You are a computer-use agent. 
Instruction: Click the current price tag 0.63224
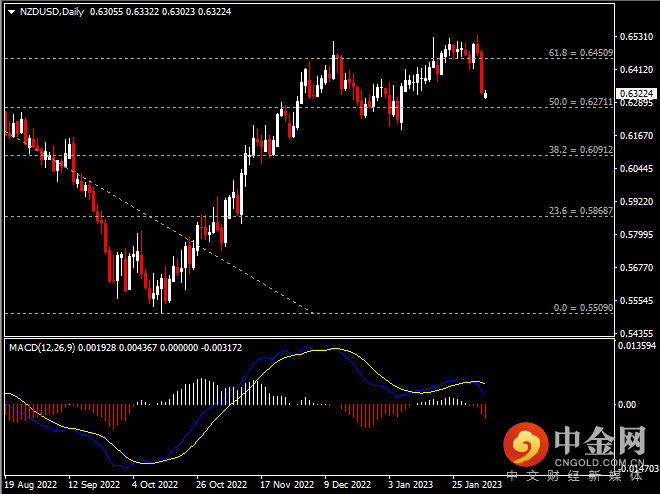coord(636,93)
